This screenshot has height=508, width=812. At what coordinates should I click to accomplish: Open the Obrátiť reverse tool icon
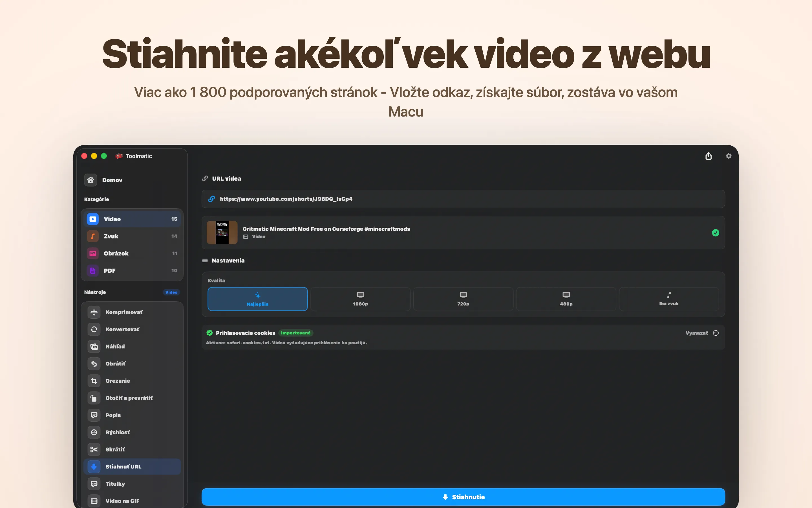(x=94, y=364)
